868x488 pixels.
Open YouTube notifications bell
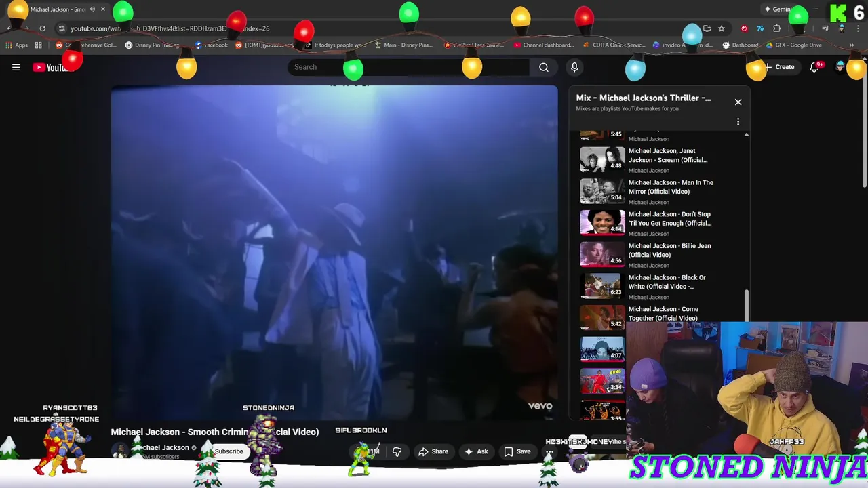[815, 67]
